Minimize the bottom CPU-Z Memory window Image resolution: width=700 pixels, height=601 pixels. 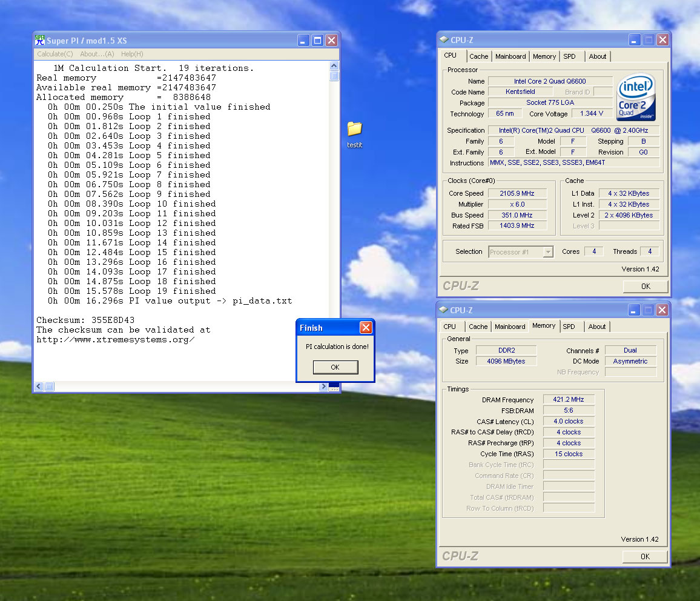pos(633,310)
